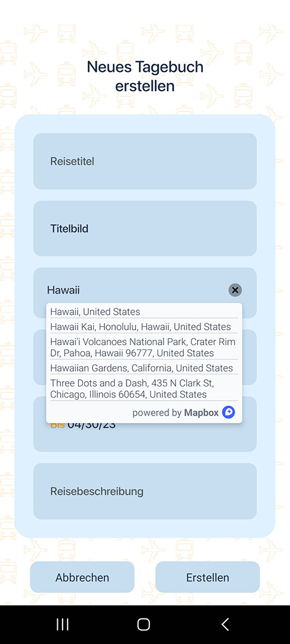Select Hawaiian Gardens, California suggestion

[144, 367]
